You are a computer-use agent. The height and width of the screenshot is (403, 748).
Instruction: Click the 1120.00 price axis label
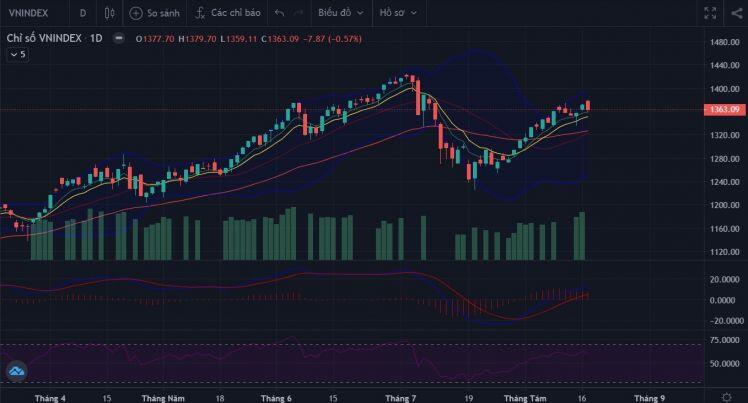click(725, 252)
